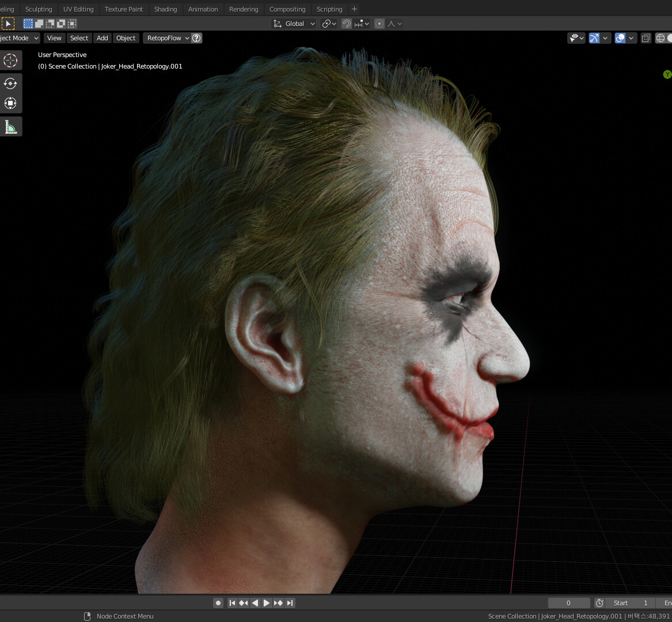Open object visibility and selectability dropdown
The image size is (672, 622).
tap(576, 38)
